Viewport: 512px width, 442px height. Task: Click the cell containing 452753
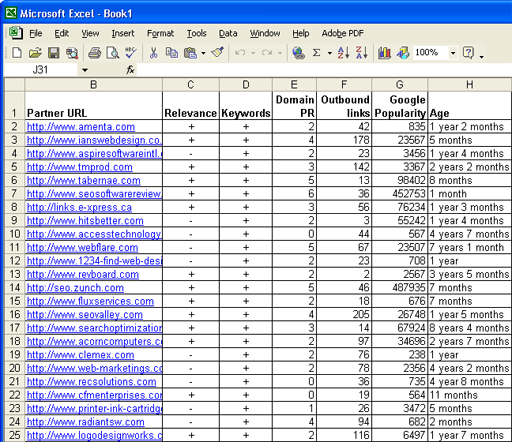[399, 194]
